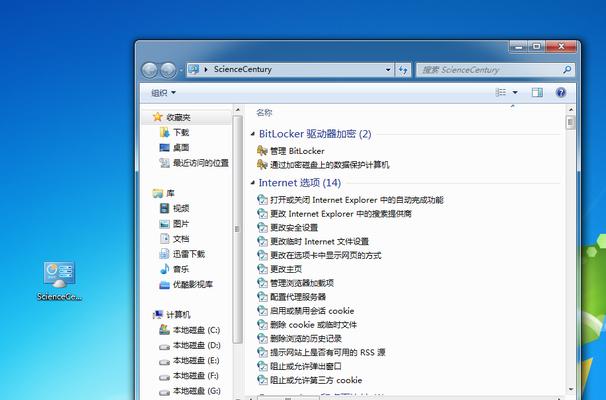Click the BitLocker 驱动器加密 (2) group header

(315, 134)
